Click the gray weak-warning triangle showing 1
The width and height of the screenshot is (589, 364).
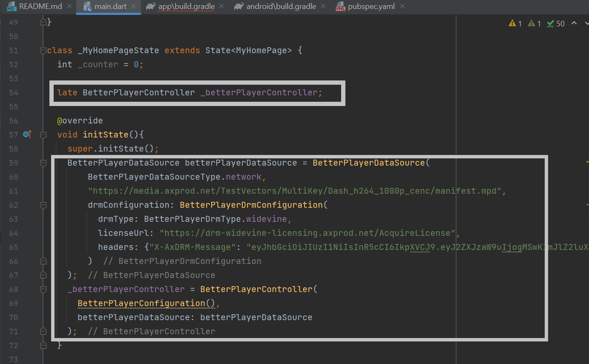pos(531,23)
